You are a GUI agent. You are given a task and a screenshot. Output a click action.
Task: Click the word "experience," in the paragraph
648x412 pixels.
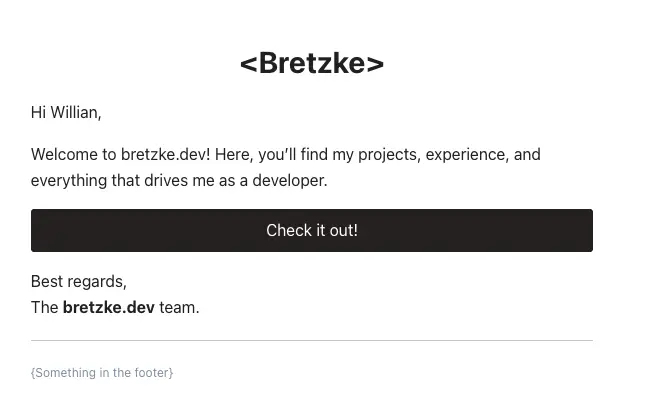coord(467,155)
